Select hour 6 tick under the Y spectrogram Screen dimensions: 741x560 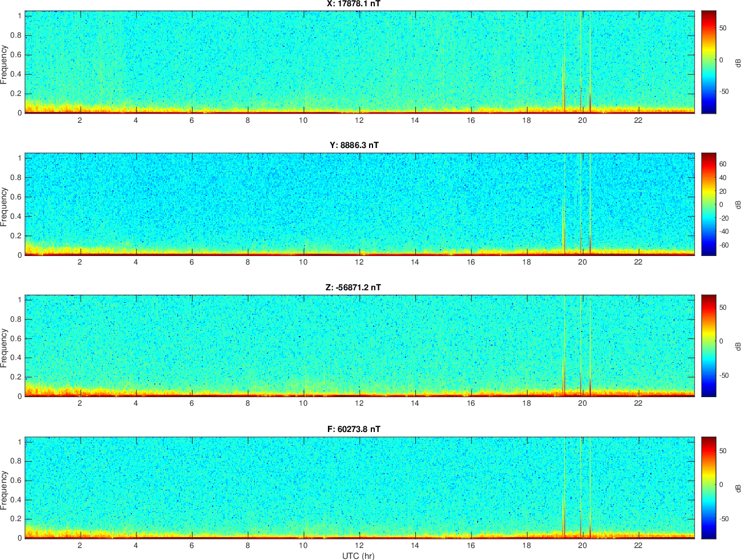[191, 262]
